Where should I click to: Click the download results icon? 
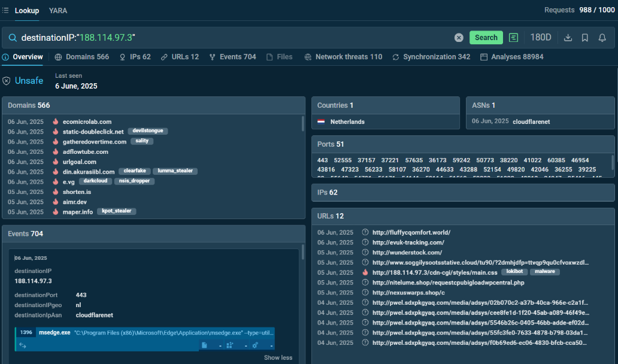(x=568, y=38)
